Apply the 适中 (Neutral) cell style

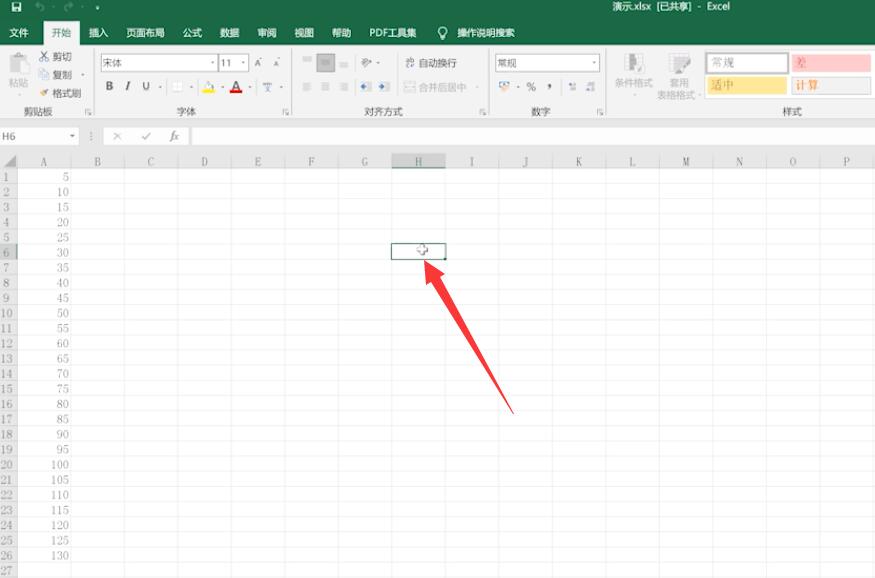[x=747, y=85]
